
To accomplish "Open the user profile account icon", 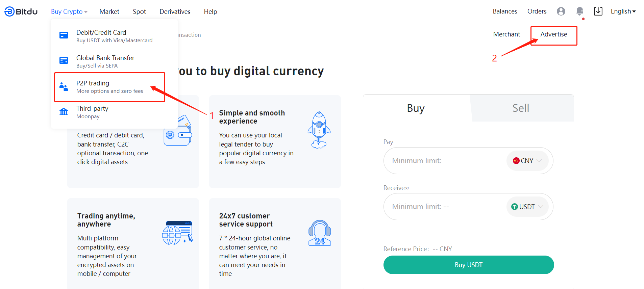I will click(561, 11).
